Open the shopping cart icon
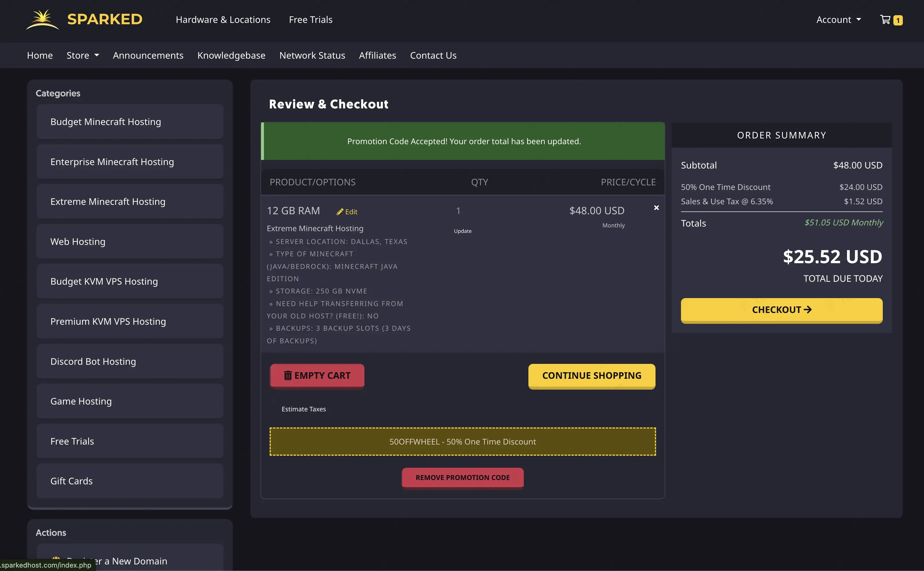This screenshot has width=924, height=571. click(x=885, y=19)
